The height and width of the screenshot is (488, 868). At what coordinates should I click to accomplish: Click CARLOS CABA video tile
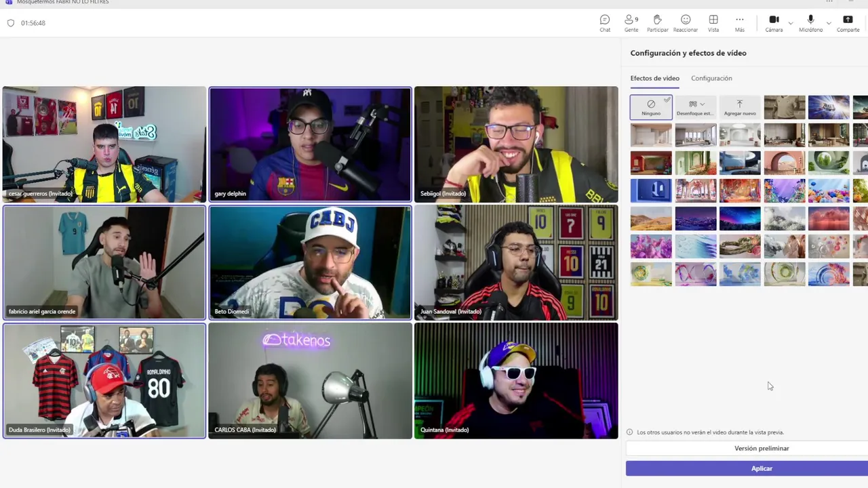(310, 380)
